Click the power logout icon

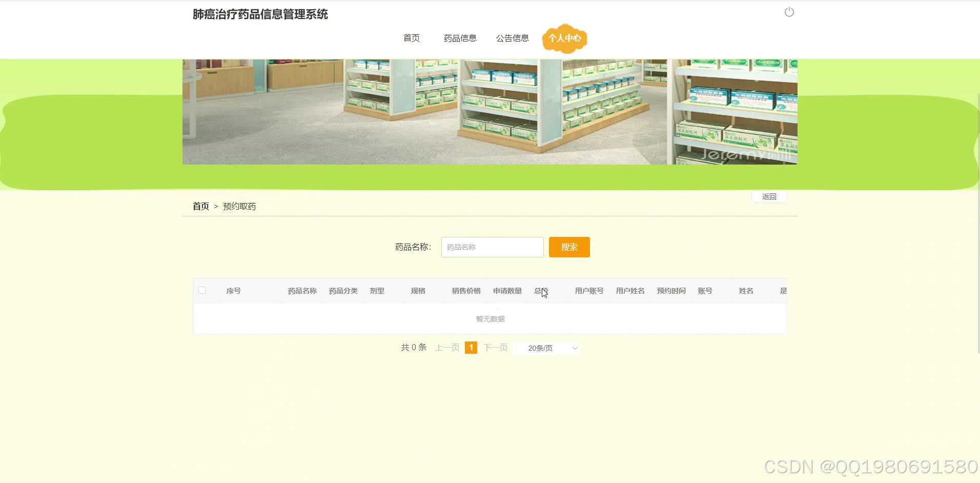pos(788,11)
